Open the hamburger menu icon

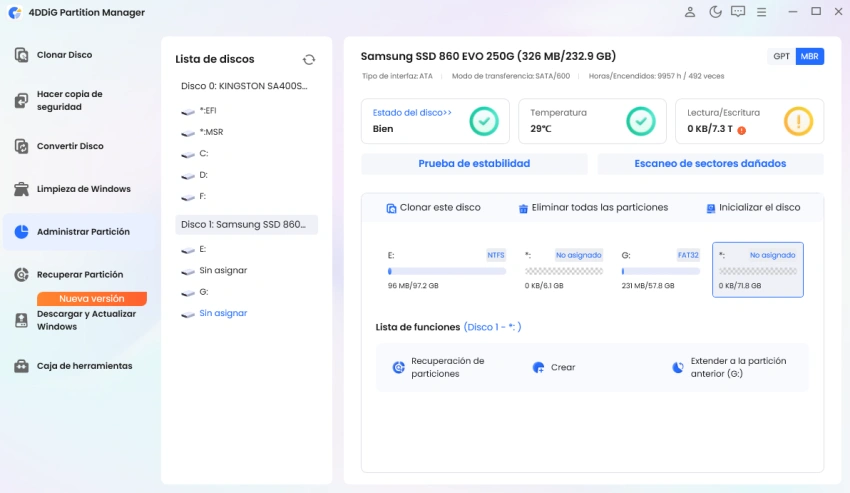762,11
